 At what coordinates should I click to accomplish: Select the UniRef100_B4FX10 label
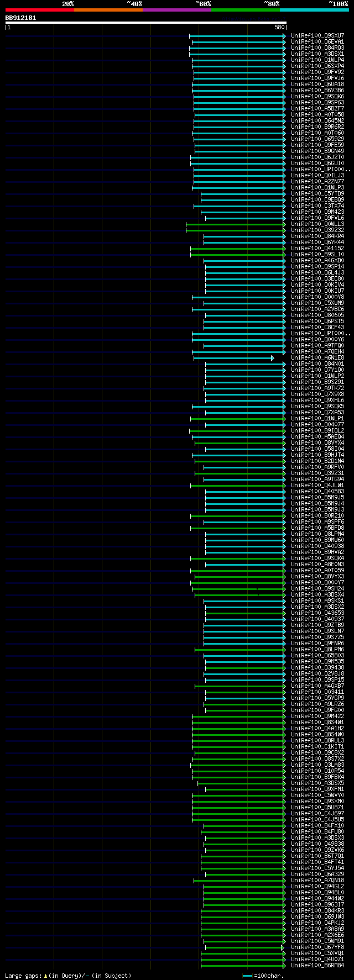tap(317, 825)
